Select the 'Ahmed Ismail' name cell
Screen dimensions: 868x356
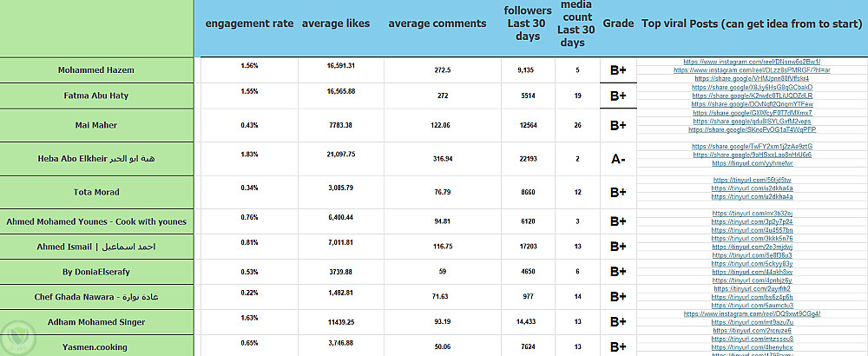coord(96,247)
